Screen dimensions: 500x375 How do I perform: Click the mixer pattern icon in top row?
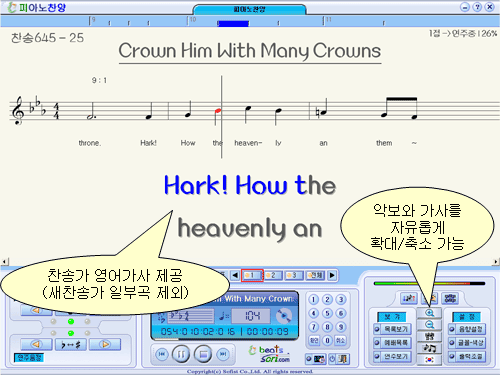450,298
